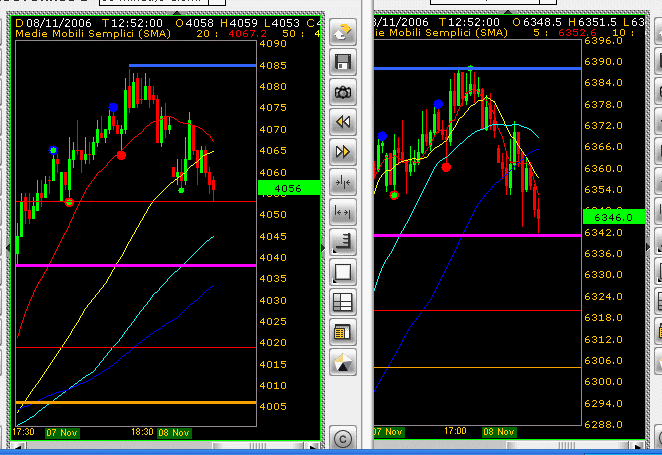The width and height of the screenshot is (662, 455).
Task: Click the '07 Nov' date label on left chart
Action: tap(62, 433)
